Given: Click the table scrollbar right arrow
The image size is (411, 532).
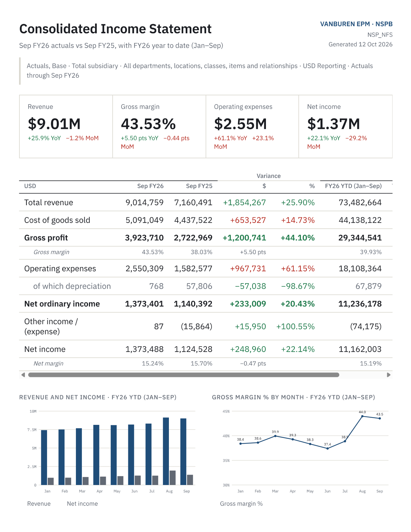Looking at the screenshot, I should [389, 375].
